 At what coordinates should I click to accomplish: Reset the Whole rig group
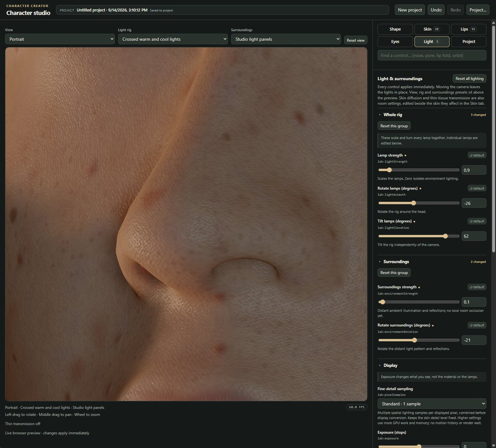[394, 126]
